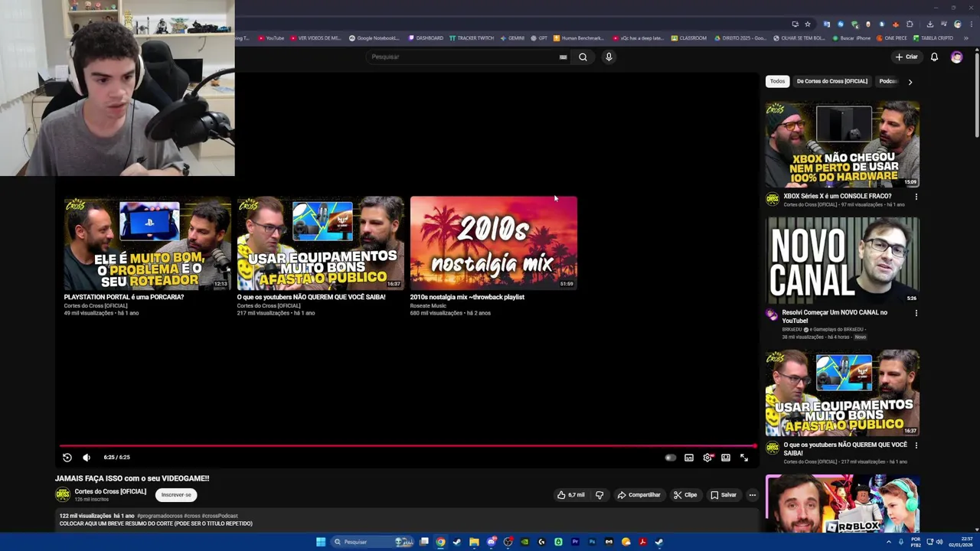The height and width of the screenshot is (551, 980).
Task: Select the Todos filter chip
Action: pyautogui.click(x=777, y=81)
